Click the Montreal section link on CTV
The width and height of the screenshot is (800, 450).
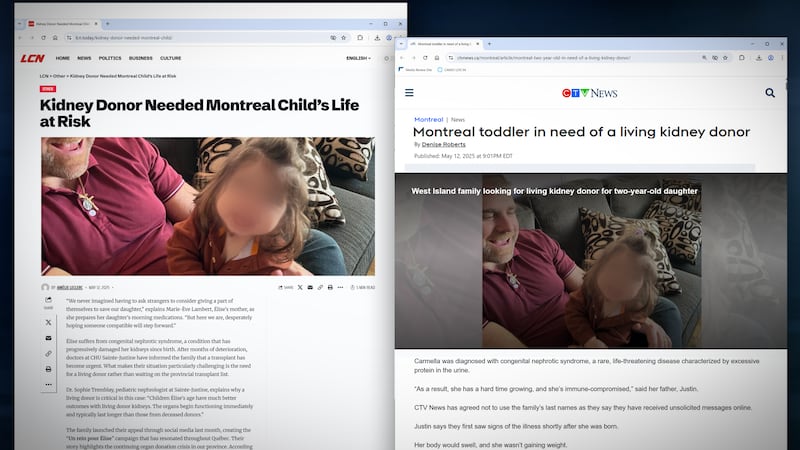428,119
